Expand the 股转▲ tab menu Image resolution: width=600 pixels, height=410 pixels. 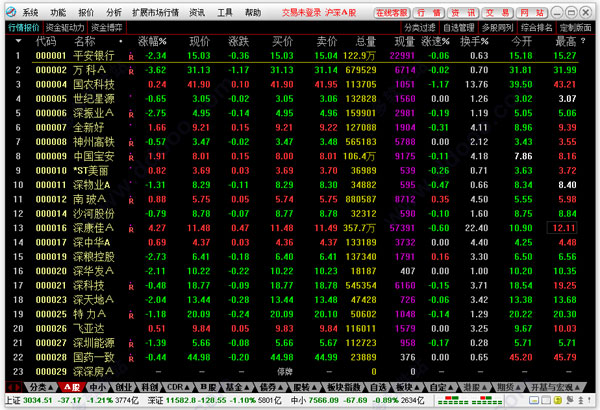point(305,387)
